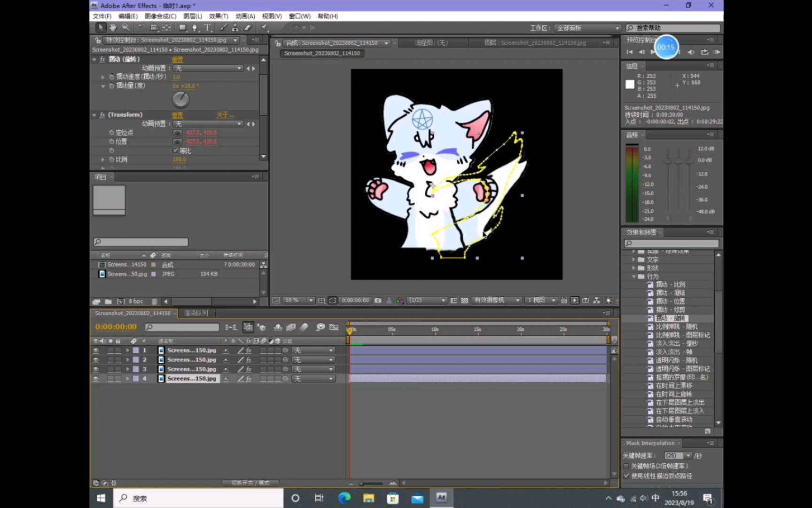Viewport: 812px width, 508px height.
Task: Open the 效果(T) menu
Action: (219, 16)
